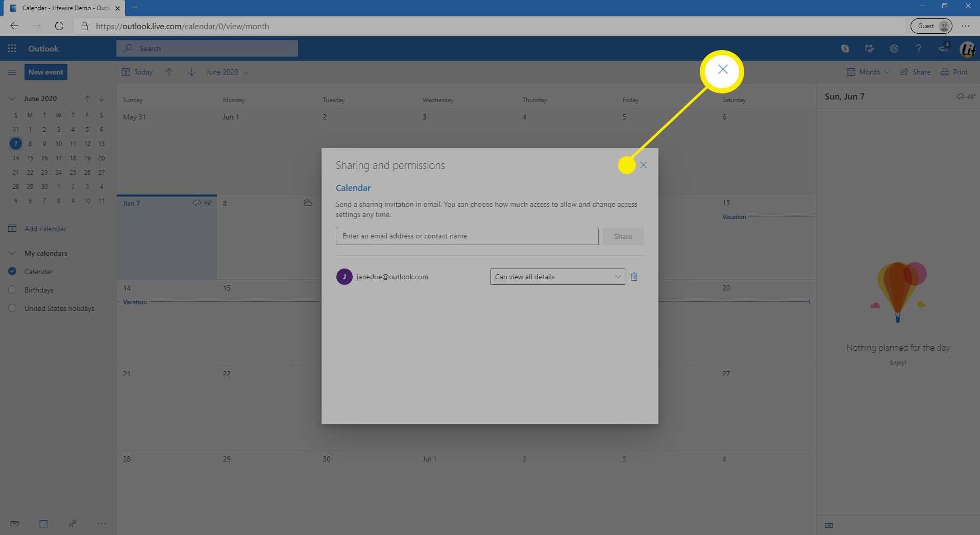The image size is (980, 535).
Task: Open the app launcher grid icon
Action: 12,48
